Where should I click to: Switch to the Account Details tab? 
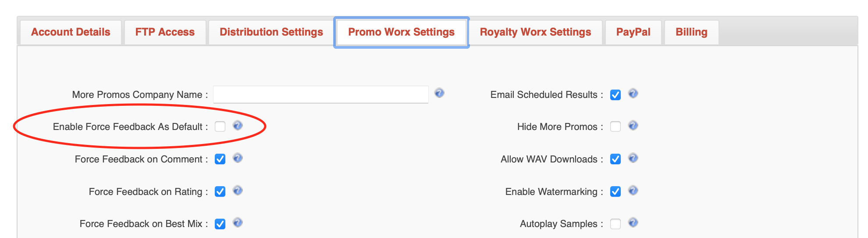click(x=71, y=32)
